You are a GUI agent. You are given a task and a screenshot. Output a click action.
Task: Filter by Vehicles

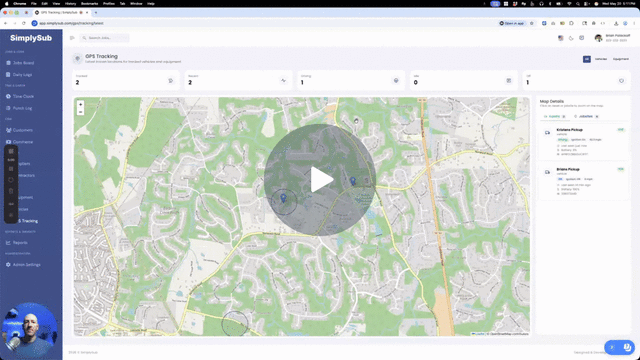[601, 59]
